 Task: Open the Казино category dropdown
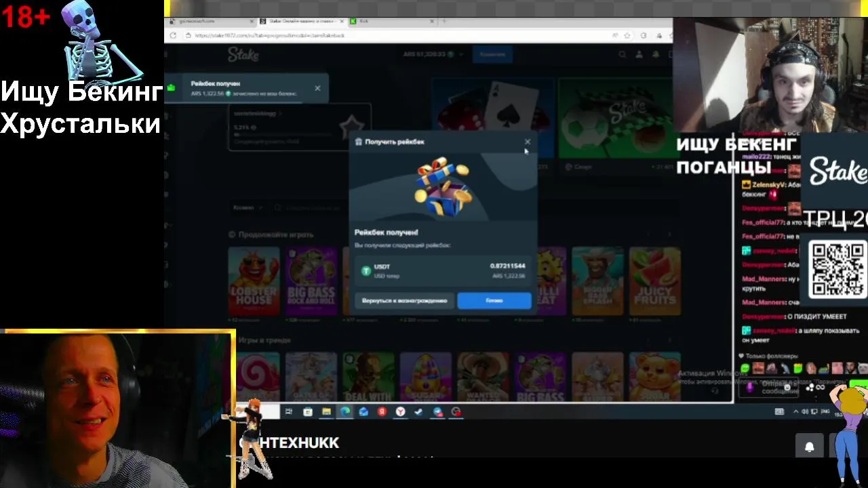coord(248,207)
